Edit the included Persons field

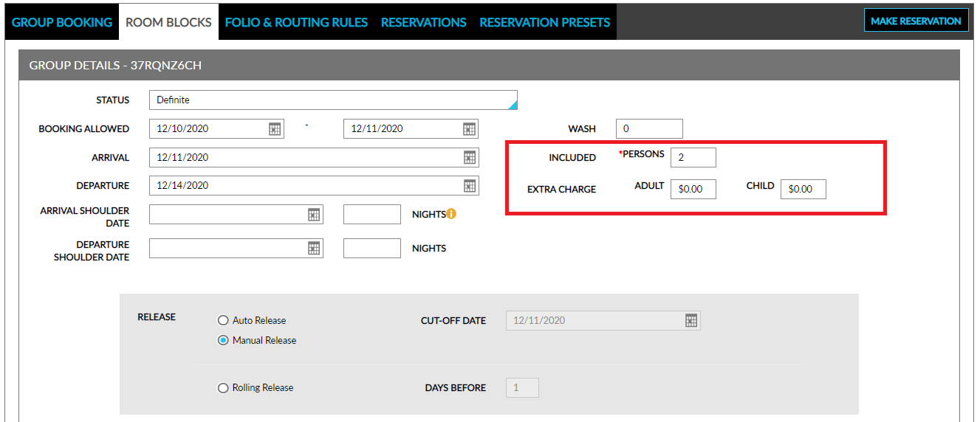(693, 157)
